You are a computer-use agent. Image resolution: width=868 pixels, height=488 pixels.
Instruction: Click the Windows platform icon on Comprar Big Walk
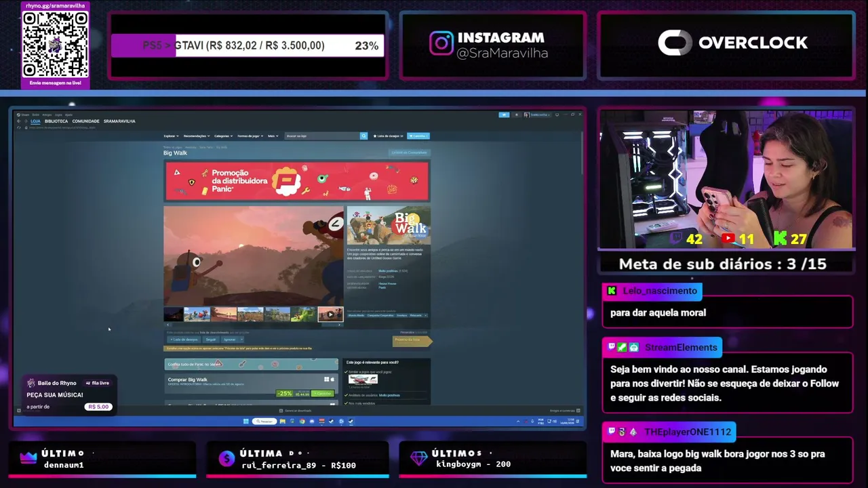coord(326,380)
